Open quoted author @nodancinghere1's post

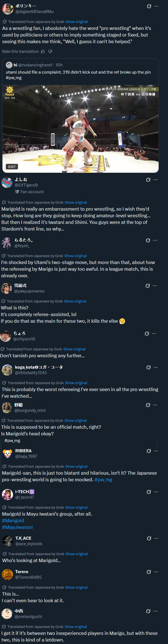pos(35,65)
